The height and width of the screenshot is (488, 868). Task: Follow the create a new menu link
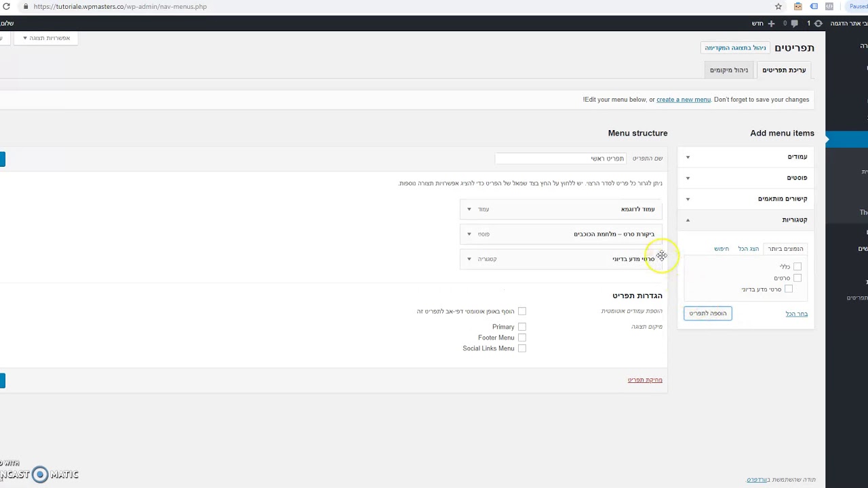(684, 100)
